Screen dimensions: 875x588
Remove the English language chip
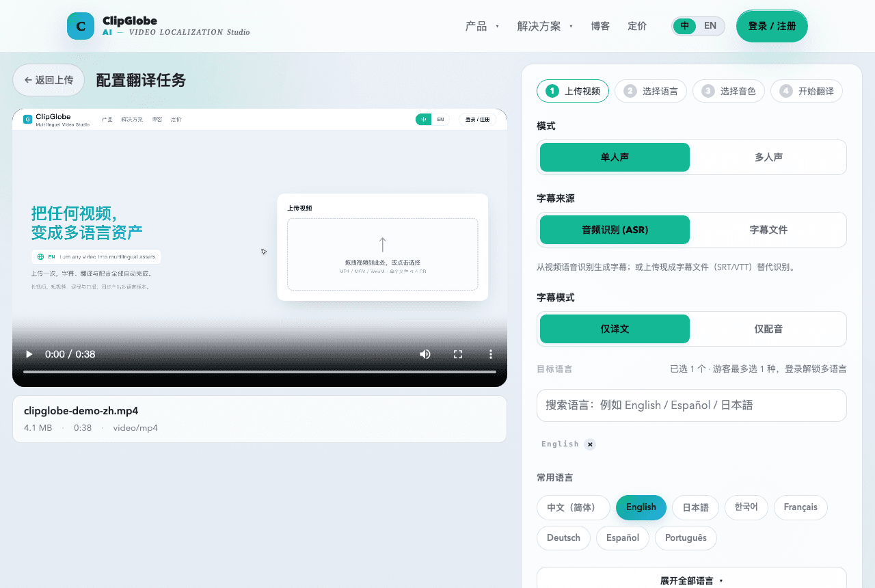590,444
